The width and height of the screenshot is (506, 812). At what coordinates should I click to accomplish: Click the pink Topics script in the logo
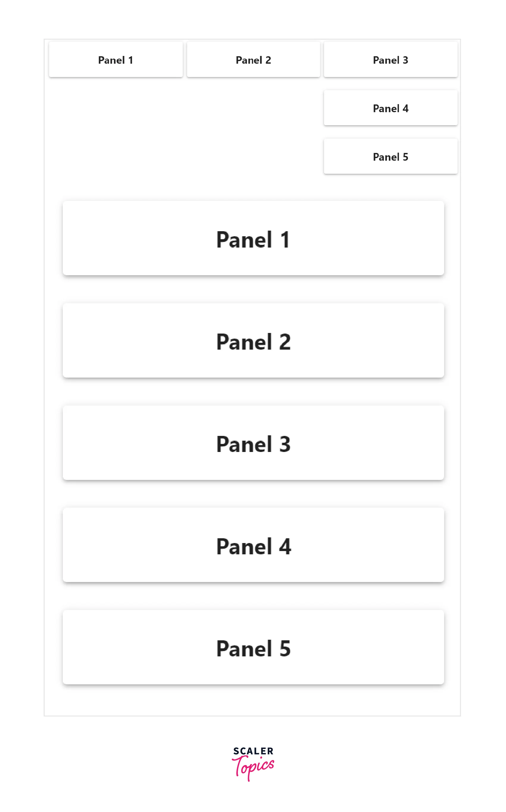point(253,767)
